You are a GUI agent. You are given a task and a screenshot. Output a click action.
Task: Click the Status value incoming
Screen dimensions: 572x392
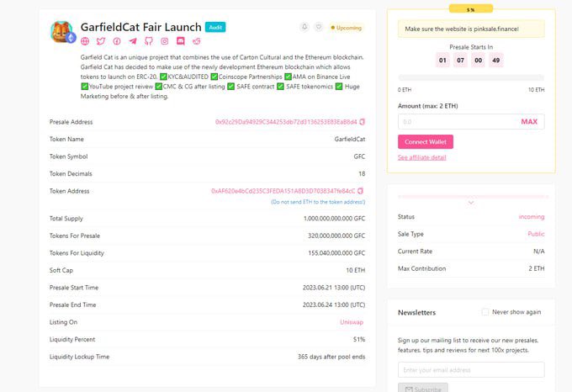point(532,216)
